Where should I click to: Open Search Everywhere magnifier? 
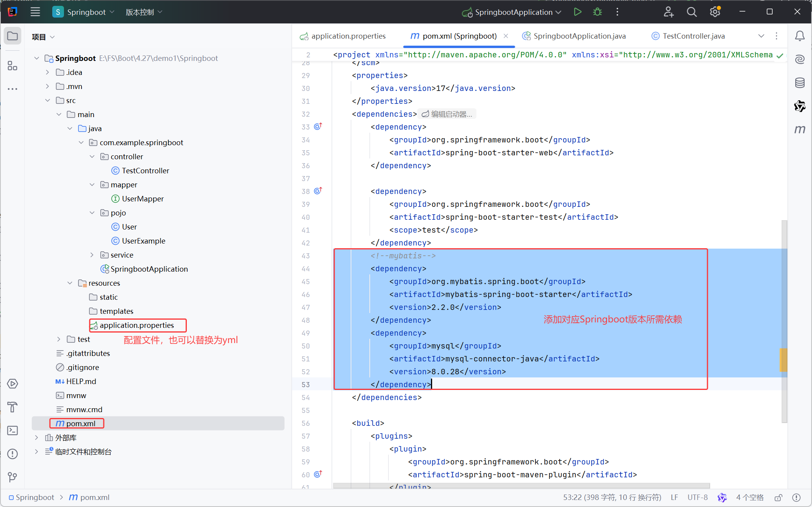[x=691, y=12]
